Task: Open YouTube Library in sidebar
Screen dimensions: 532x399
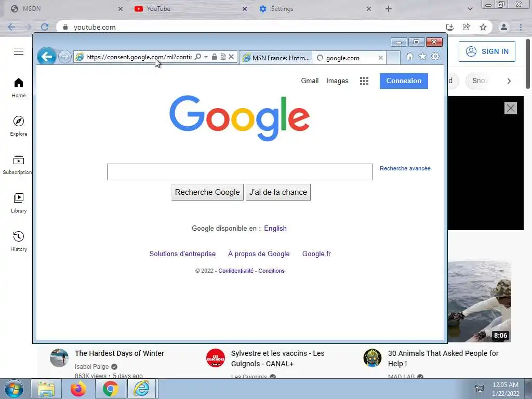Action: tap(19, 203)
